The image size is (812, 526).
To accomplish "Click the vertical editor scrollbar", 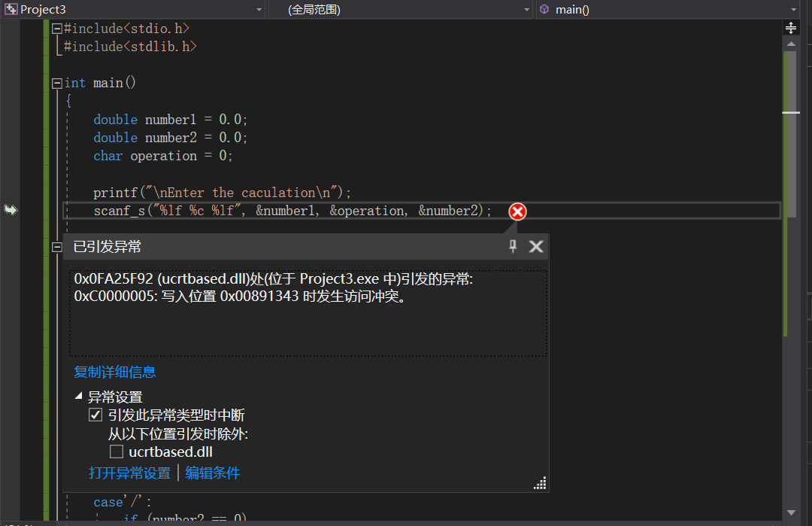I will (790, 226).
